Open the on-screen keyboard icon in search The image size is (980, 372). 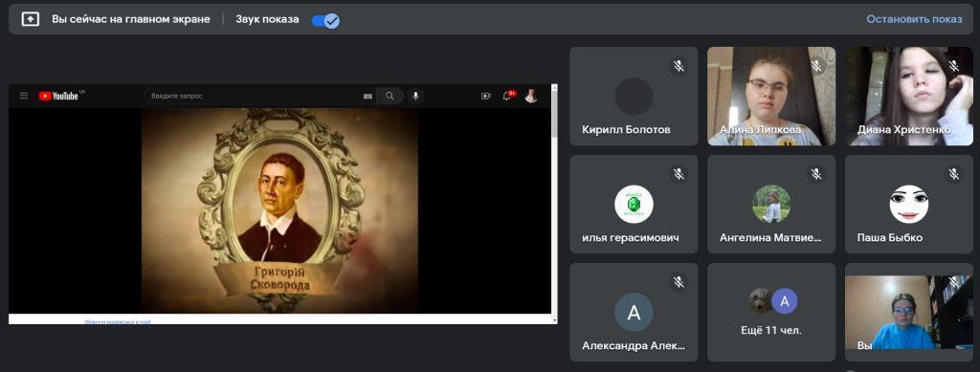click(367, 97)
